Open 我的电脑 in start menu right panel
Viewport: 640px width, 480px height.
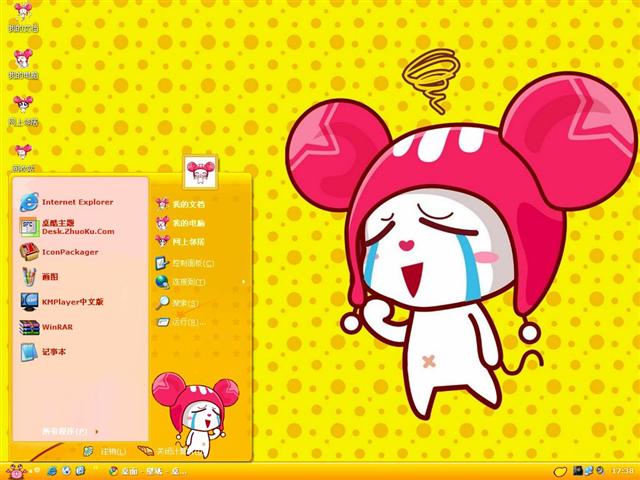pyautogui.click(x=180, y=223)
